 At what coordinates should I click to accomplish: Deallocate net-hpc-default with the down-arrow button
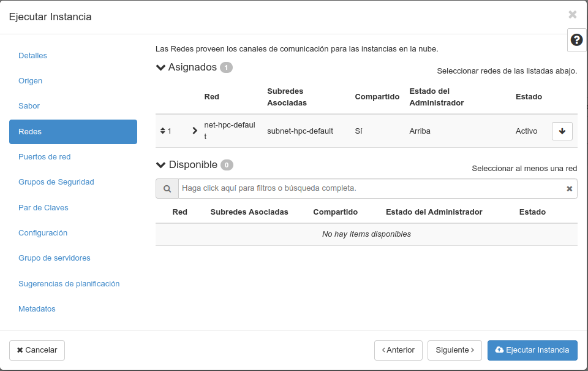(x=562, y=131)
